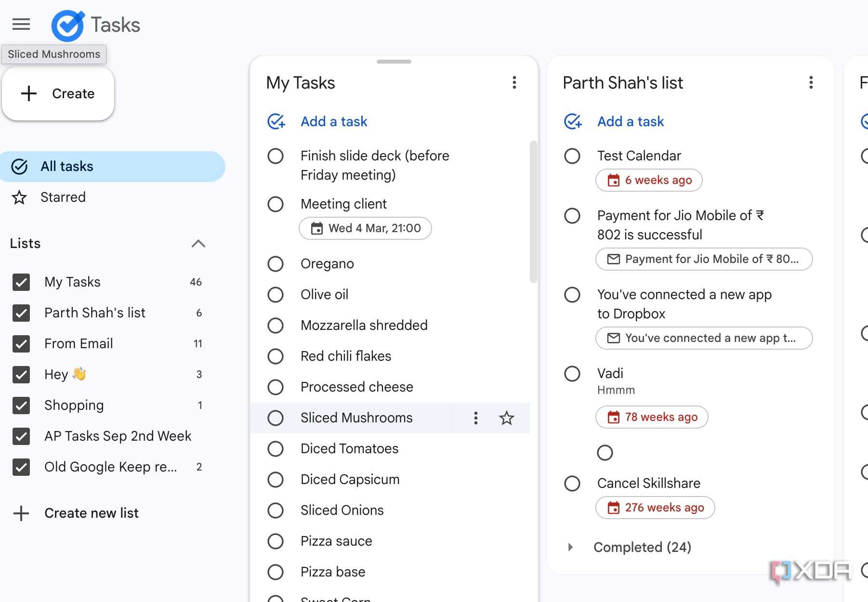868x602 pixels.
Task: Open Sliced Mushrooms task options menu
Action: click(476, 418)
